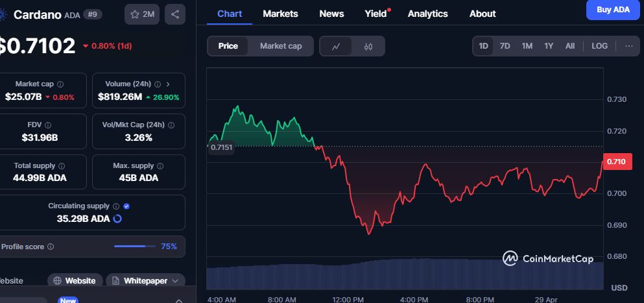The image size is (644, 303).
Task: Open the Markets tab
Action: tap(280, 14)
